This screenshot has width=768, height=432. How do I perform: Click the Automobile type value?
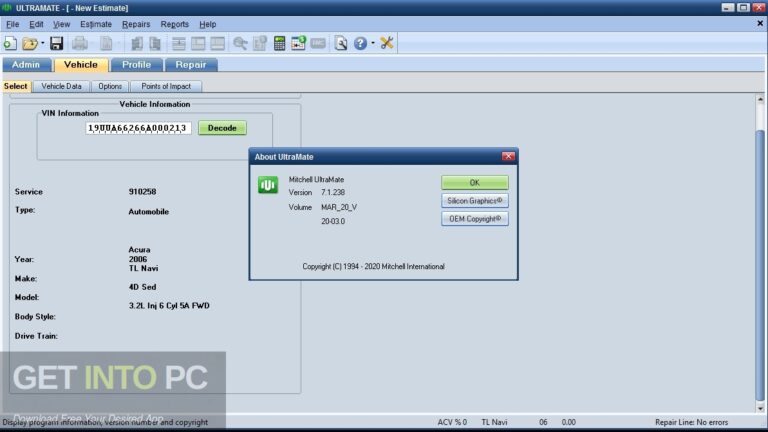[x=149, y=212]
